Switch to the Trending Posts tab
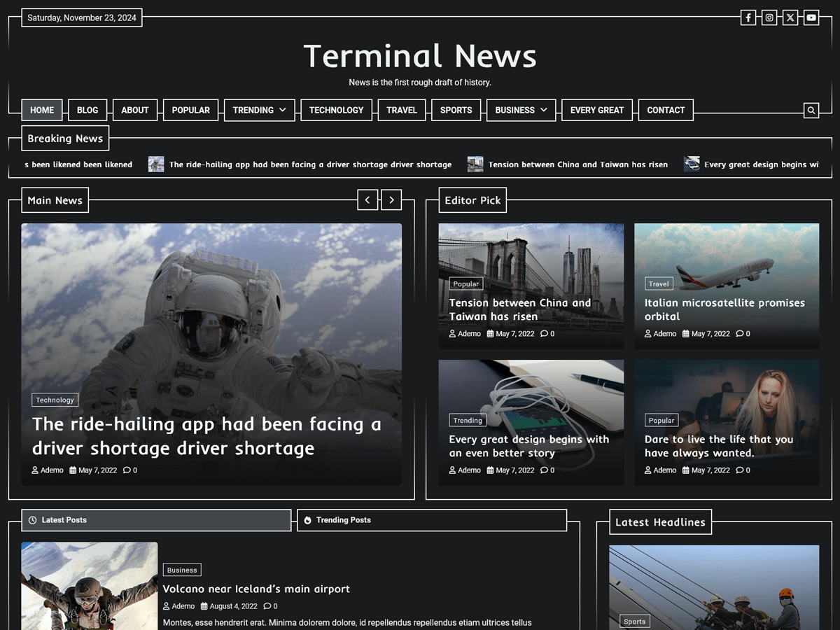The image size is (840, 630). click(432, 520)
